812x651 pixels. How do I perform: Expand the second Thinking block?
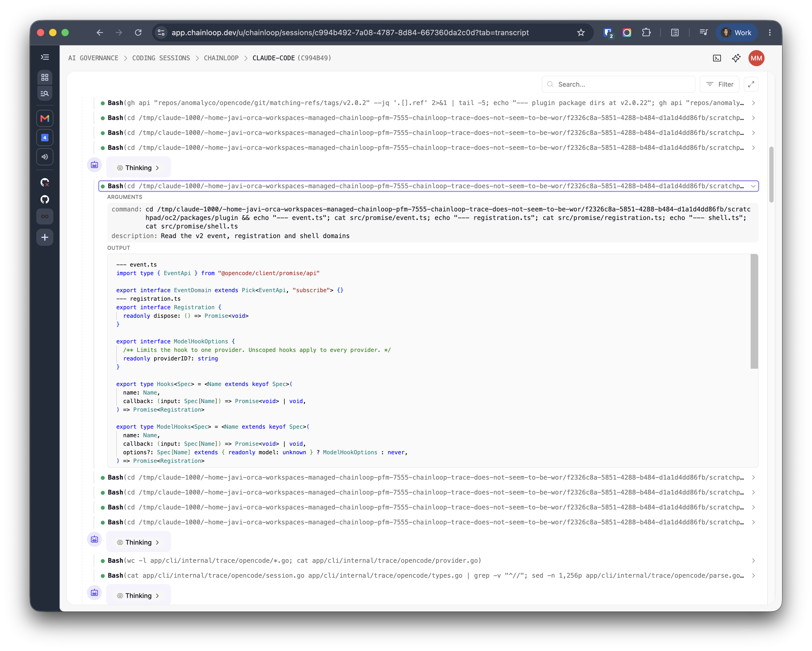[138, 542]
